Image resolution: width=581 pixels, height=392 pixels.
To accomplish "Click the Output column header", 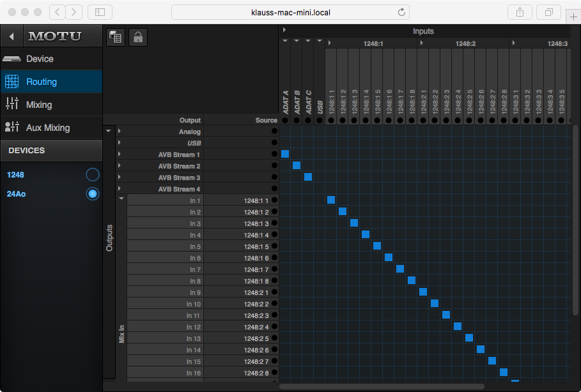I will 190,120.
